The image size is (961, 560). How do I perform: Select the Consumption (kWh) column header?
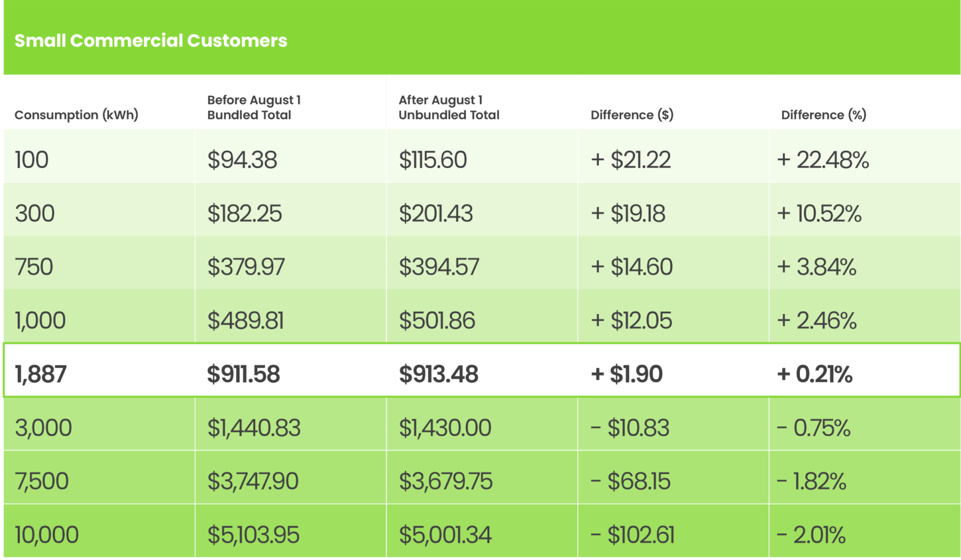click(x=76, y=115)
